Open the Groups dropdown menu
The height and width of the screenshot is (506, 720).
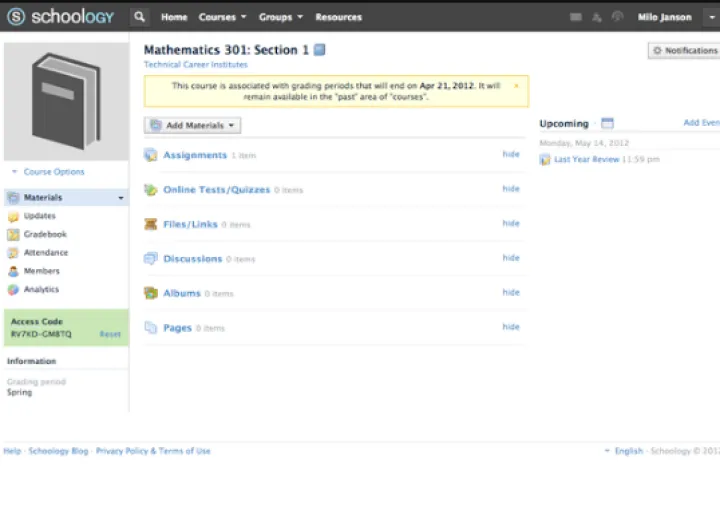coord(281,17)
